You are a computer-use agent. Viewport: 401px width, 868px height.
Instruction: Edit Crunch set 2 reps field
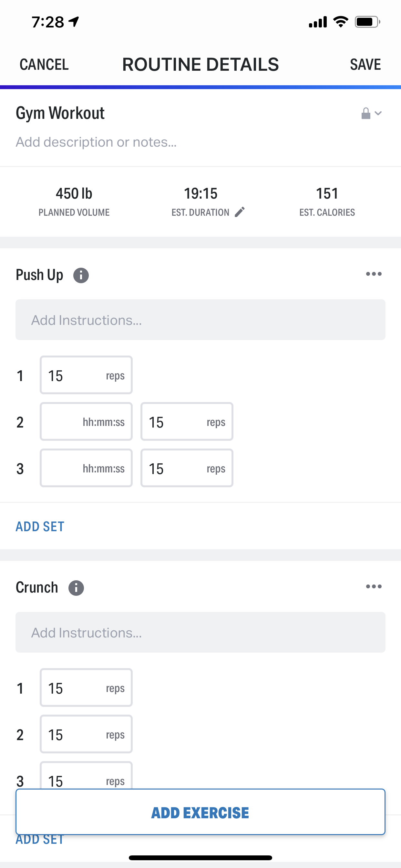click(x=86, y=734)
